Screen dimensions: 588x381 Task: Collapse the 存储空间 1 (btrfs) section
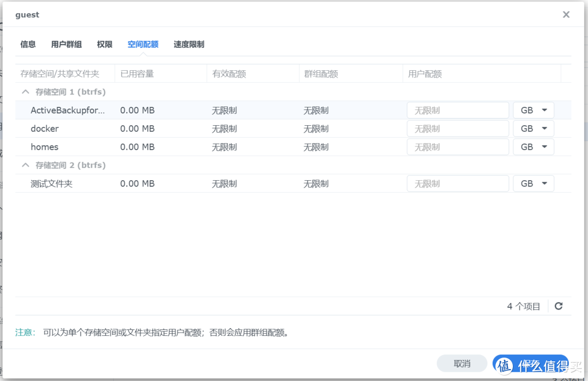(24, 91)
